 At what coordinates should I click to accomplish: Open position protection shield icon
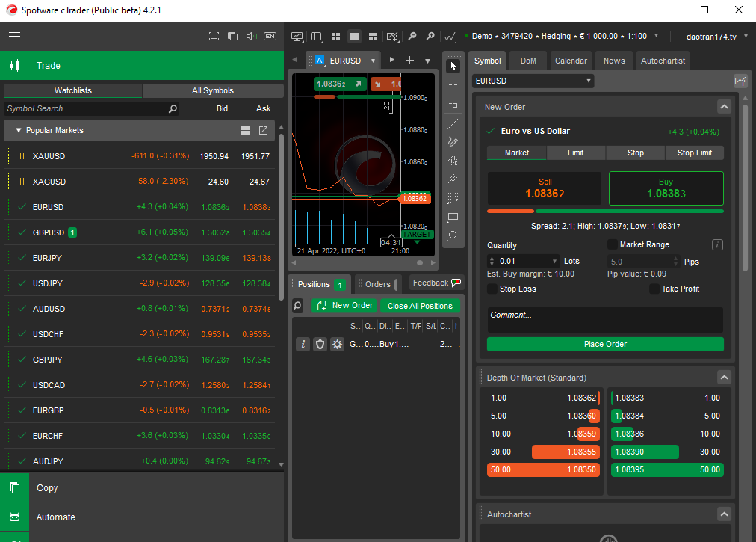(320, 345)
